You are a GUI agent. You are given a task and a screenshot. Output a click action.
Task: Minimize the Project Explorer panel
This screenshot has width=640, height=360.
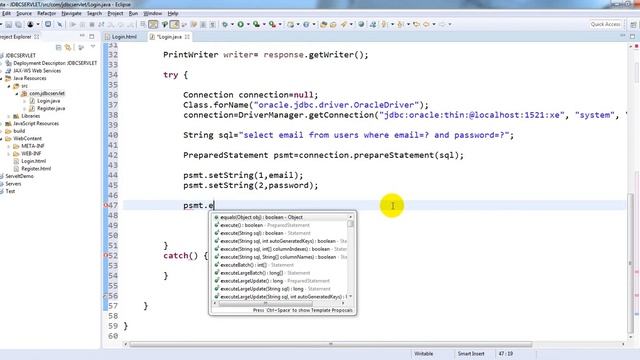[82, 36]
